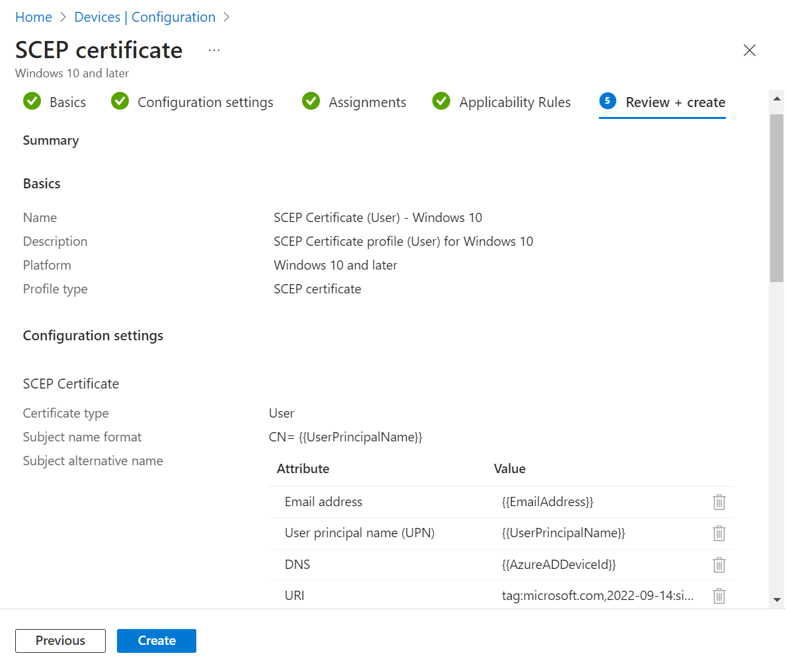
Task: Select the {{EmailAddress}} value
Action: tap(547, 502)
